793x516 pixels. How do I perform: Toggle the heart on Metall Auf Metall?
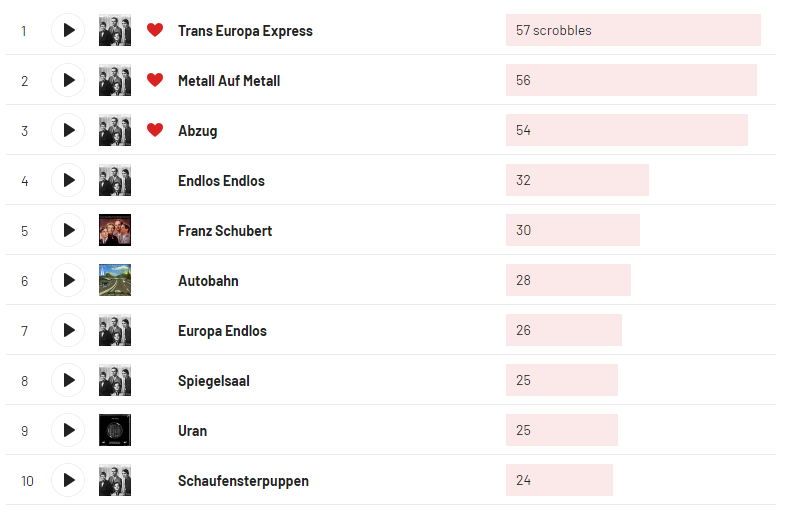154,80
